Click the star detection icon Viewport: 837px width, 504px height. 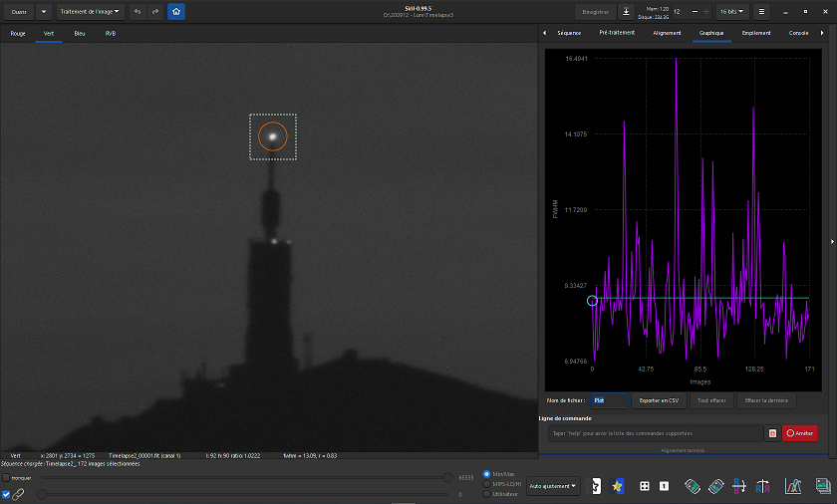point(618,486)
